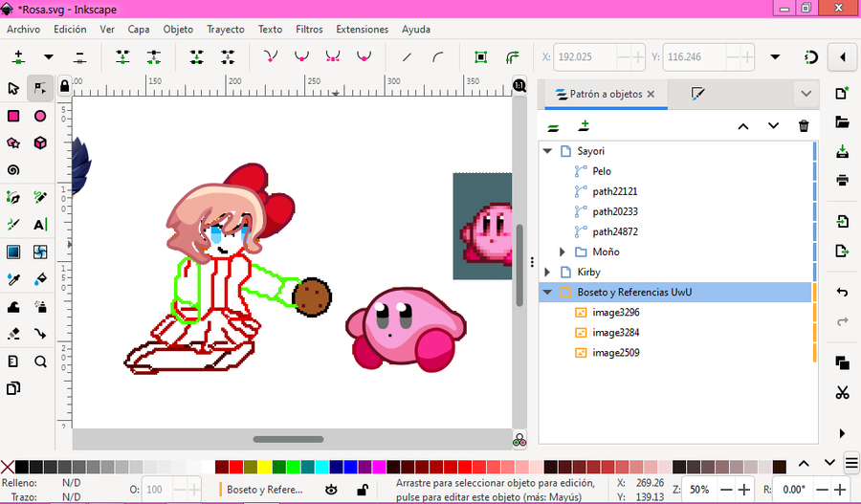Click the Delete selected nodes button

pyautogui.click(x=79, y=56)
